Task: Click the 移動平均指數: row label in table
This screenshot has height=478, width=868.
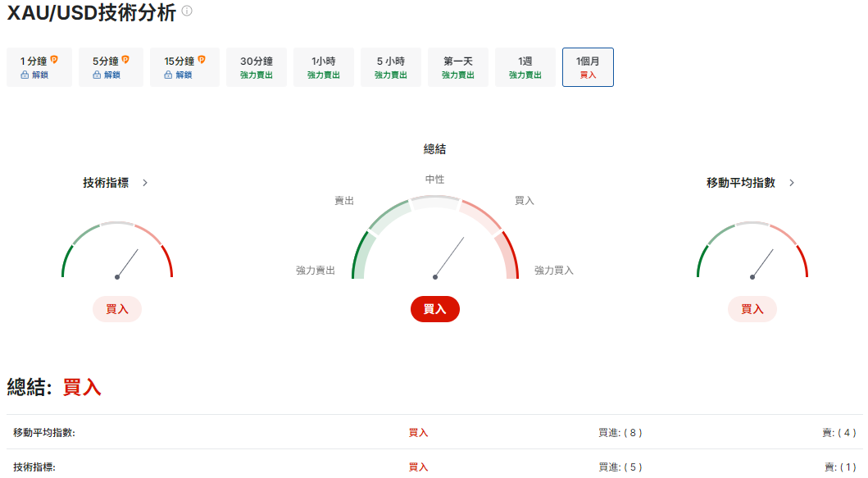Action: coord(44,433)
